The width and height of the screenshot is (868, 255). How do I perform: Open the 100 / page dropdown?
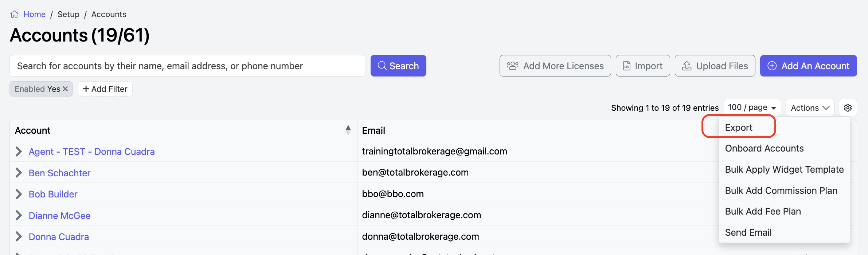(x=752, y=107)
